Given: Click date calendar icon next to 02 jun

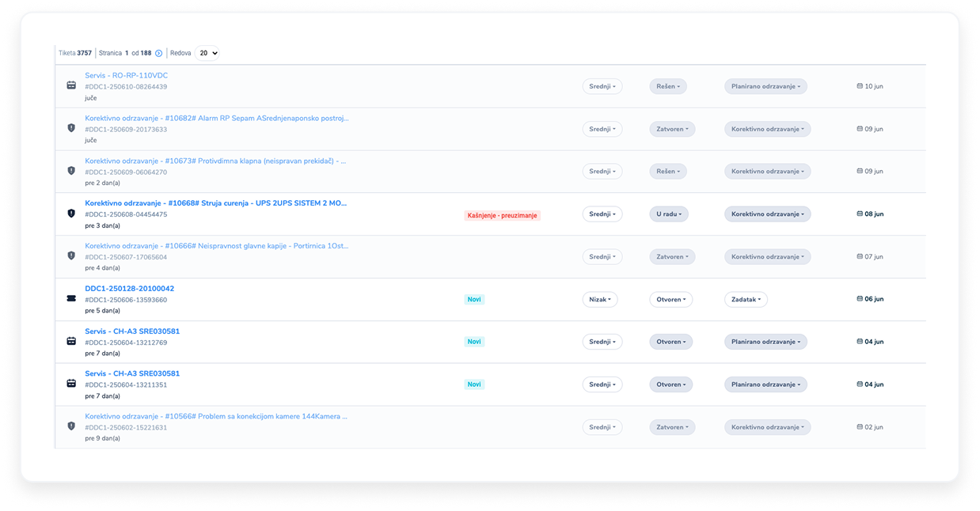Looking at the screenshot, I should [x=860, y=427].
